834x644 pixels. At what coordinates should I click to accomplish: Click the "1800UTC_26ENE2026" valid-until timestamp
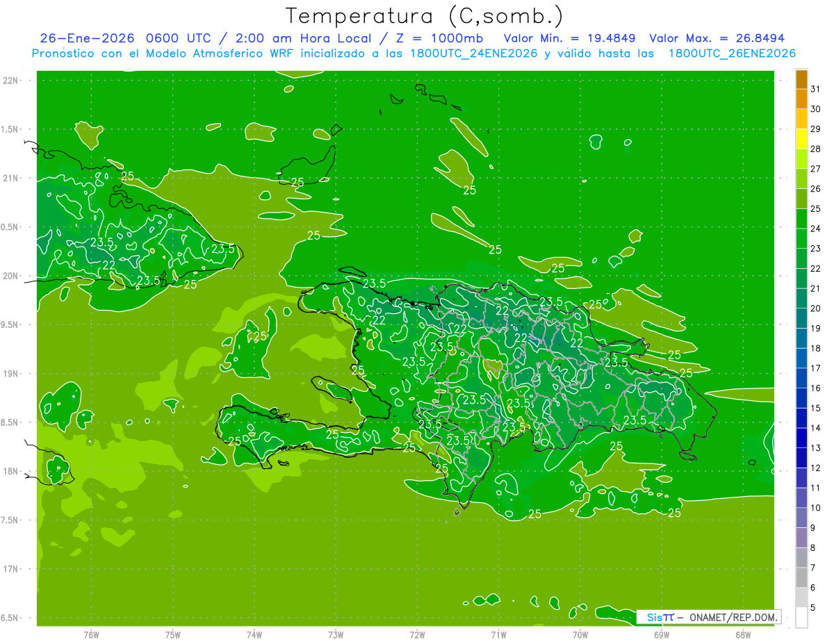point(732,53)
